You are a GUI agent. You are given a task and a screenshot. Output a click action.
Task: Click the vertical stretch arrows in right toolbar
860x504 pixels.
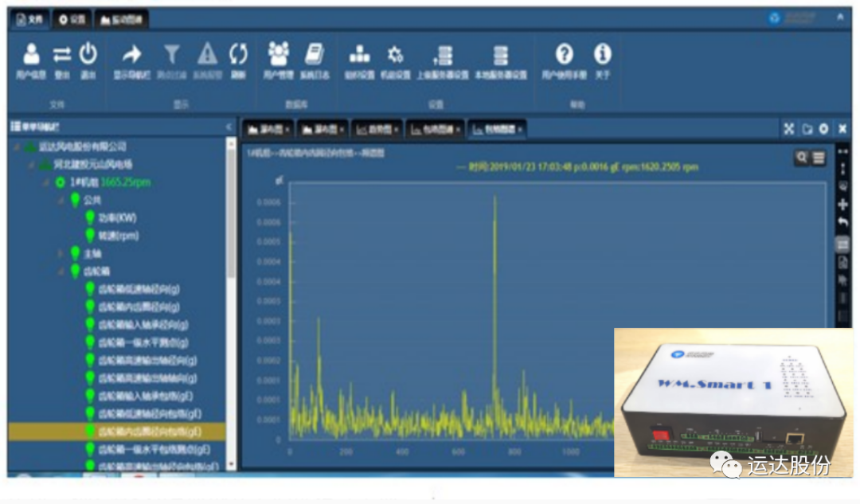tap(843, 169)
